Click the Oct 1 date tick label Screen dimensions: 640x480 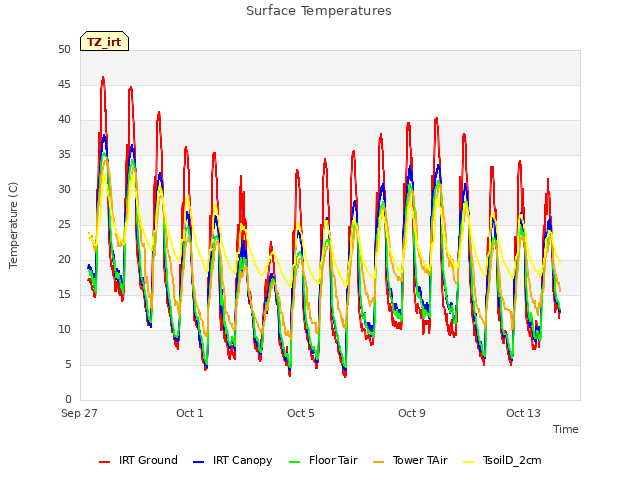[x=190, y=413]
